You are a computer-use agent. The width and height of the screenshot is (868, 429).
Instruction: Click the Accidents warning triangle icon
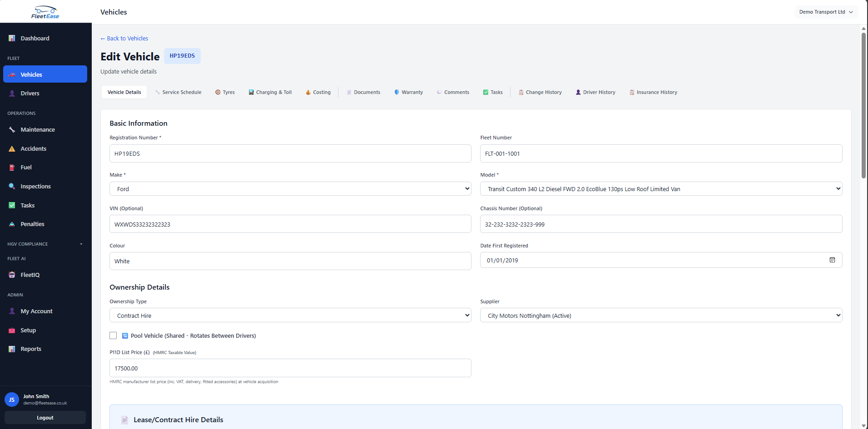click(x=12, y=149)
